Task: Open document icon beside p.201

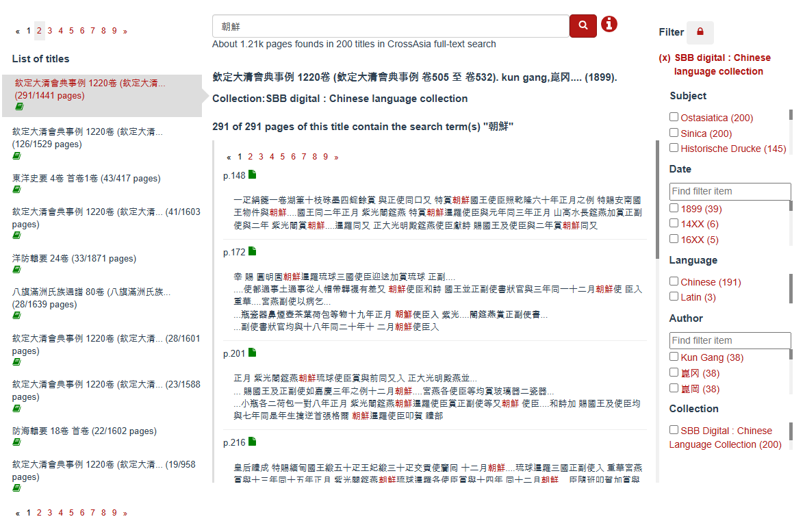Action: (x=253, y=353)
